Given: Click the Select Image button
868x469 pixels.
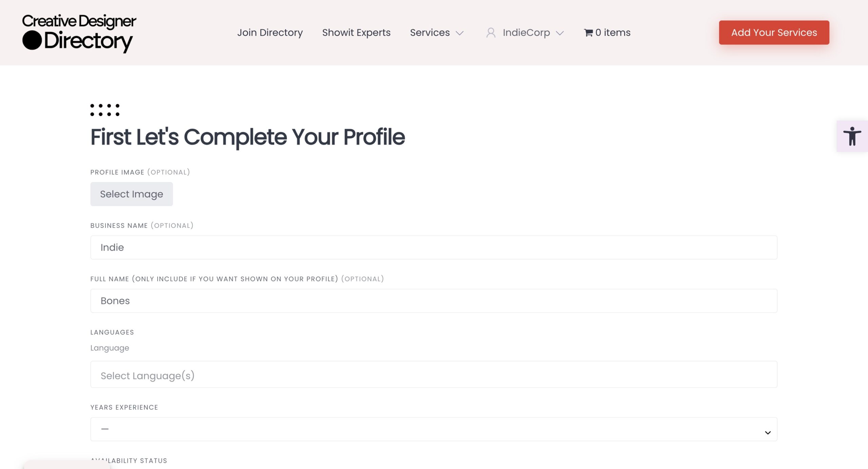Looking at the screenshot, I should [132, 194].
